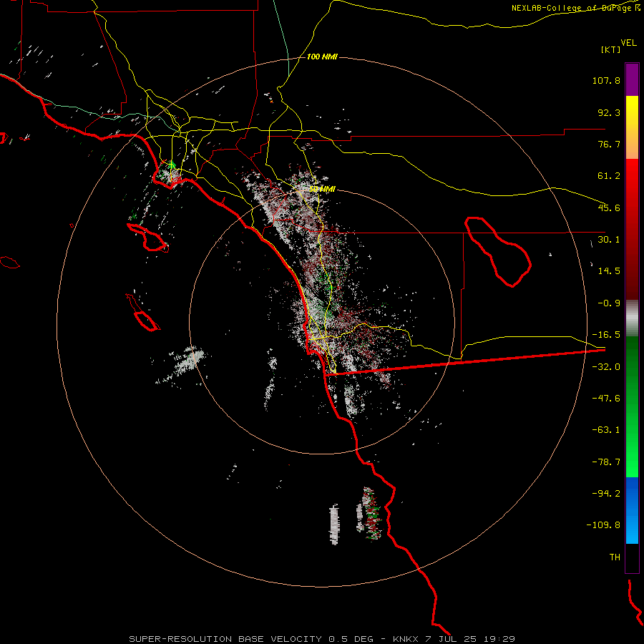Click the -109.8 velocity scale value
Screen dimensions: 644x644
tap(603, 525)
